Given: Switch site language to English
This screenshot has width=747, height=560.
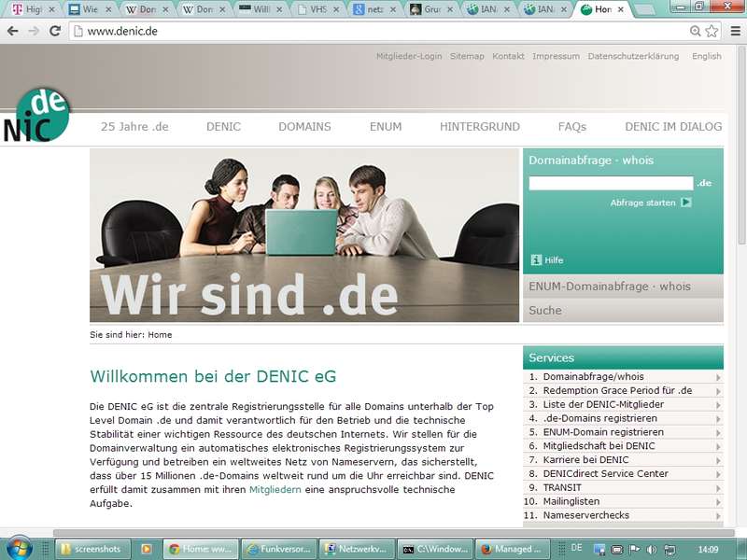Looking at the screenshot, I should (706, 56).
